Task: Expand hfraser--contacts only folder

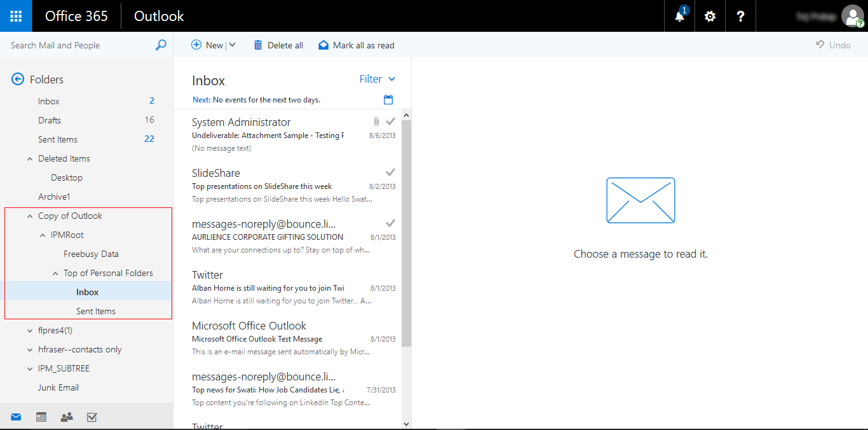Action: pos(30,350)
